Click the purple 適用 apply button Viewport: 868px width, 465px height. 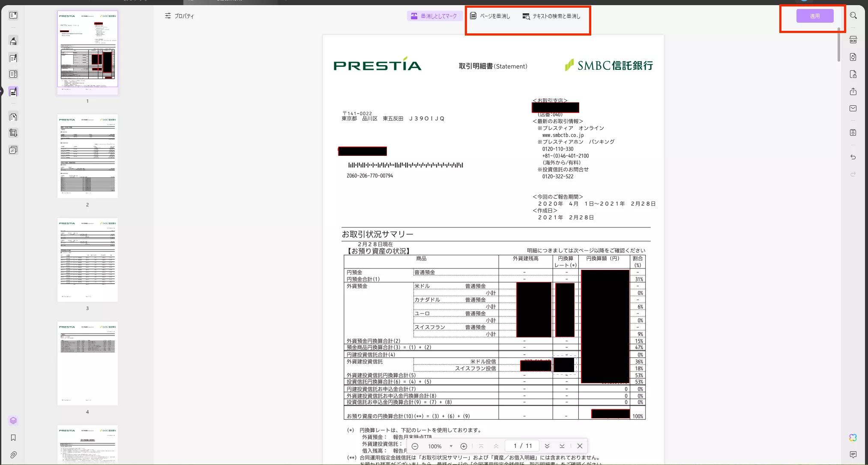[x=815, y=16]
